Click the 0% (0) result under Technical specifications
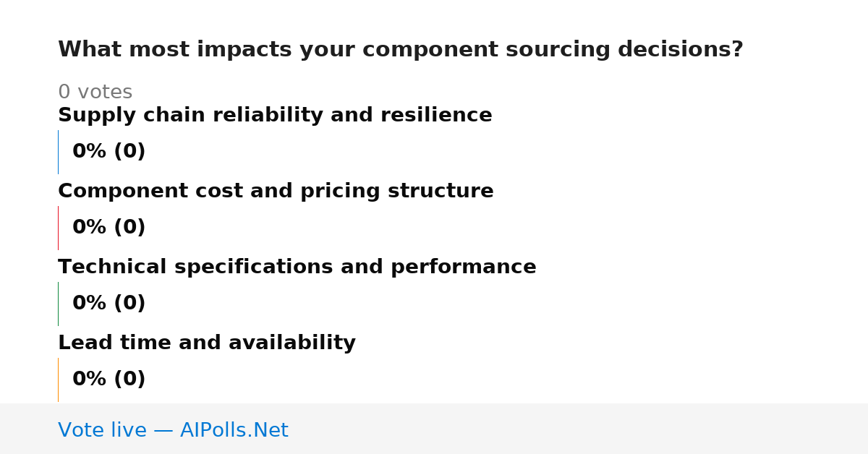Screen dimensions: 868x454 coord(109,304)
